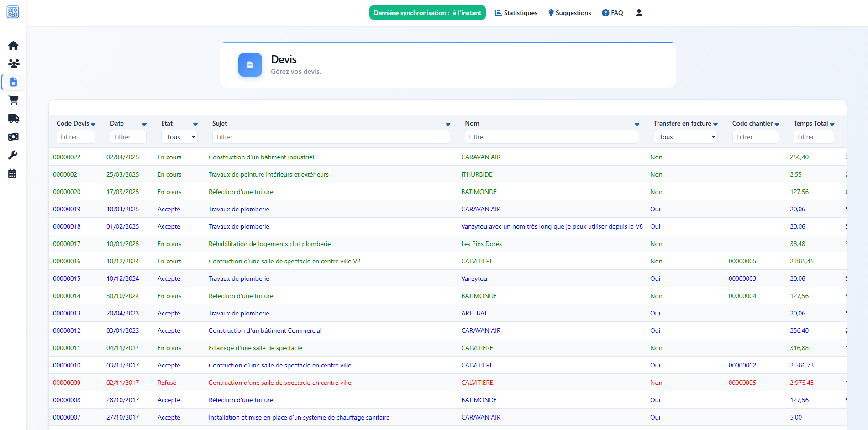Expand the sorting arrow on Code Devis column

pyautogui.click(x=93, y=124)
